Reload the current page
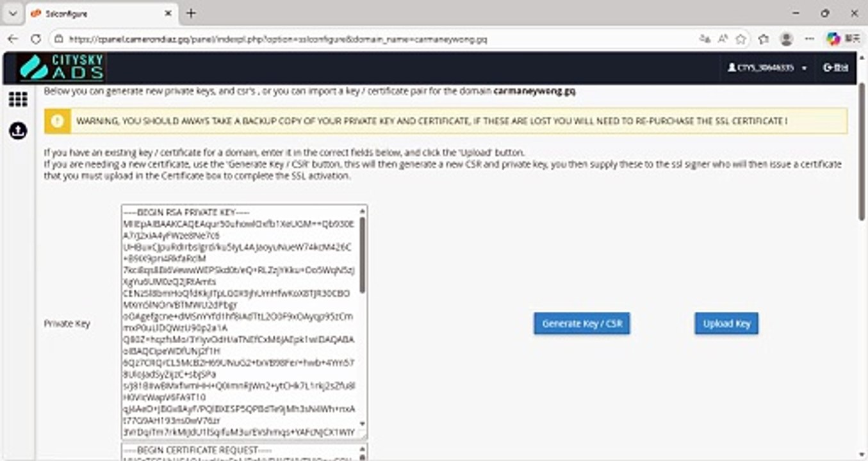The image size is (868, 461). [x=36, y=39]
